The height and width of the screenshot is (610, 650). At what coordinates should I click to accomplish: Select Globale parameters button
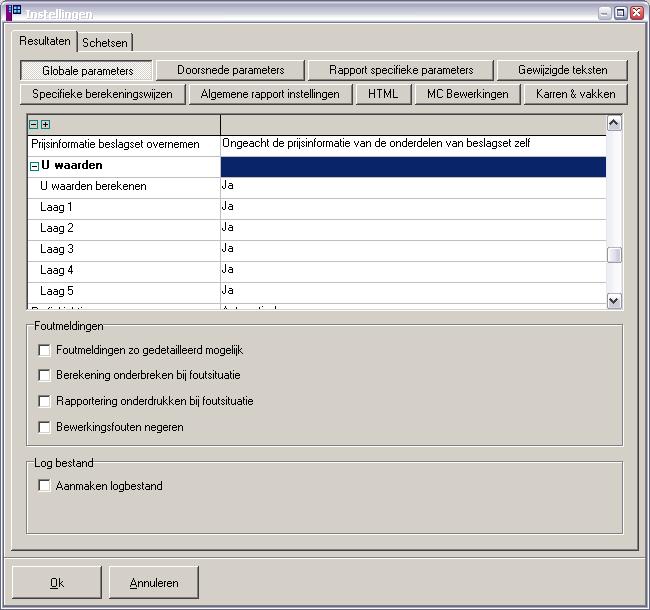[x=87, y=70]
